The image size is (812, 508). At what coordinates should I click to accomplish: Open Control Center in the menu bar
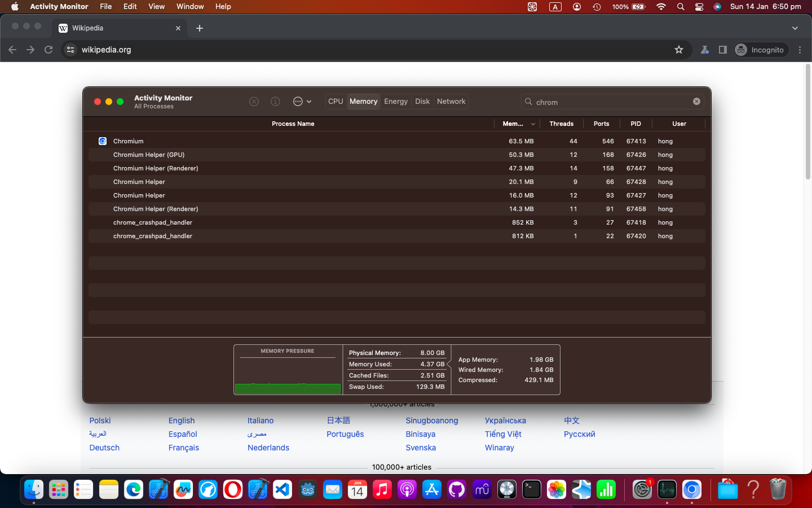(x=699, y=7)
